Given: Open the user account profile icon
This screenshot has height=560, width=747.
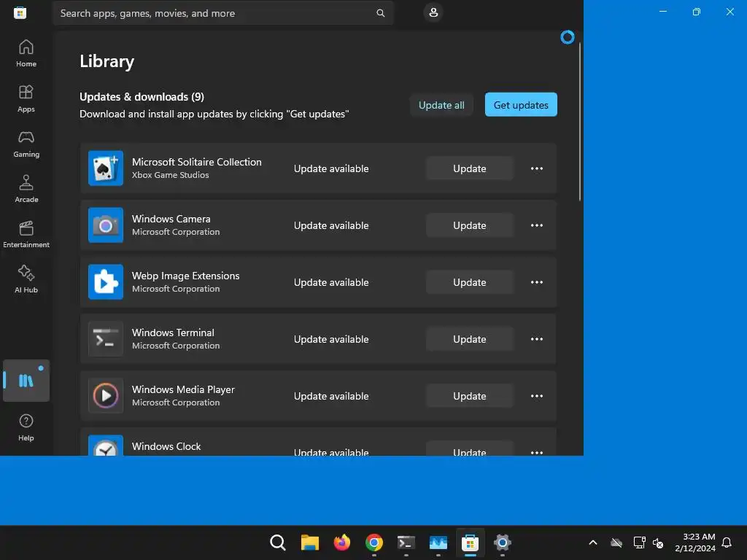Looking at the screenshot, I should pyautogui.click(x=433, y=12).
